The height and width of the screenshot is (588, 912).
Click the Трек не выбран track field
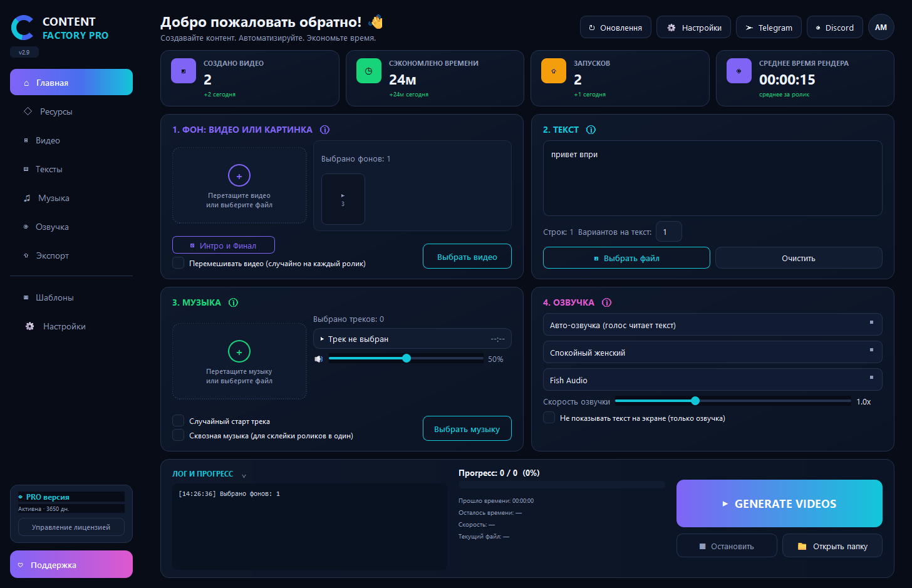(412, 339)
